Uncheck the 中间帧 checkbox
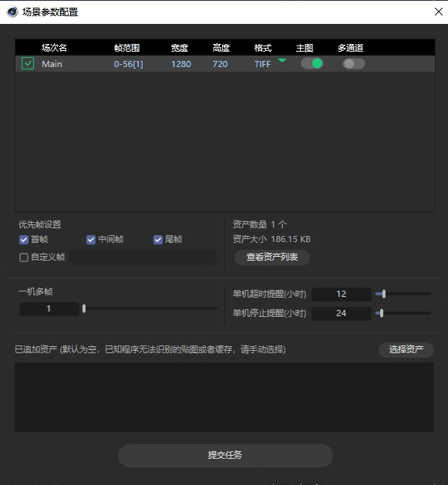The height and width of the screenshot is (485, 448). (91, 240)
